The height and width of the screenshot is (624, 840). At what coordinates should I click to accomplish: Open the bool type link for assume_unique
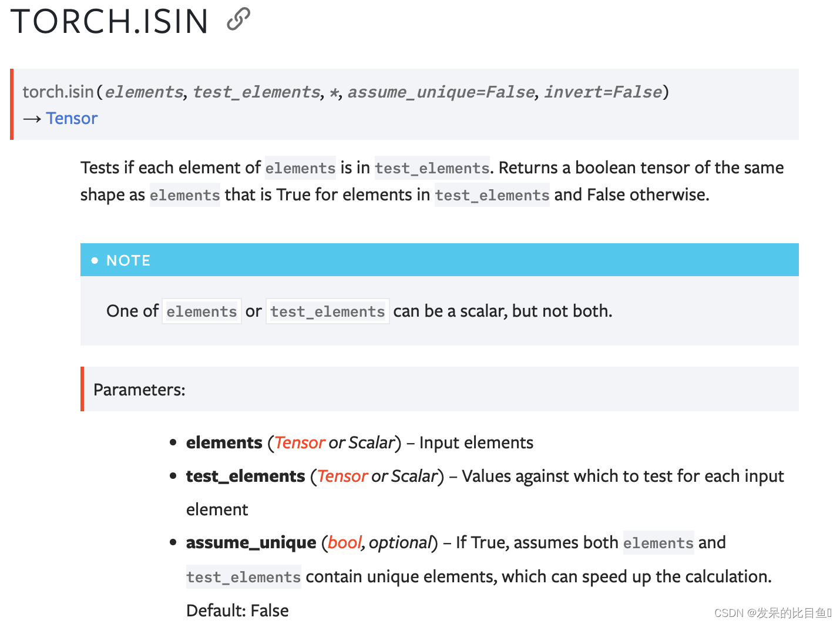coord(344,542)
